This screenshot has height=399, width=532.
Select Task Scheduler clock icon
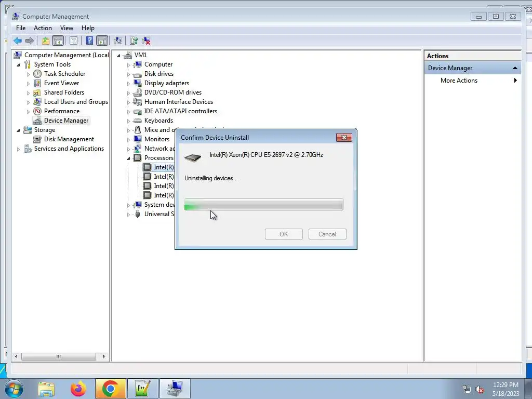point(37,74)
